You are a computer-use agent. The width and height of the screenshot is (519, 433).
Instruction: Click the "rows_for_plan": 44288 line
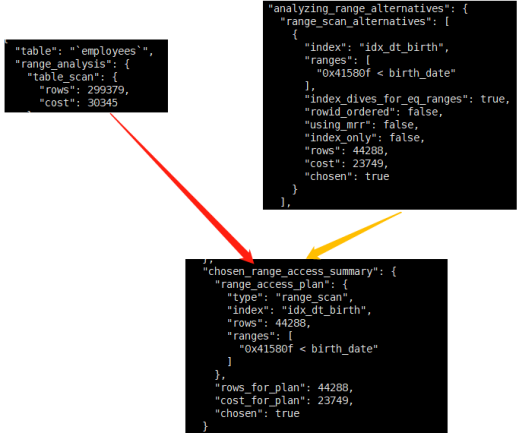click(x=284, y=388)
